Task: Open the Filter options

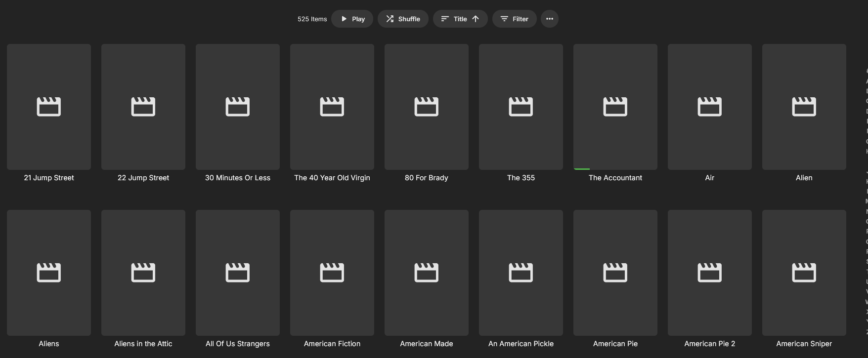Action: (x=514, y=19)
